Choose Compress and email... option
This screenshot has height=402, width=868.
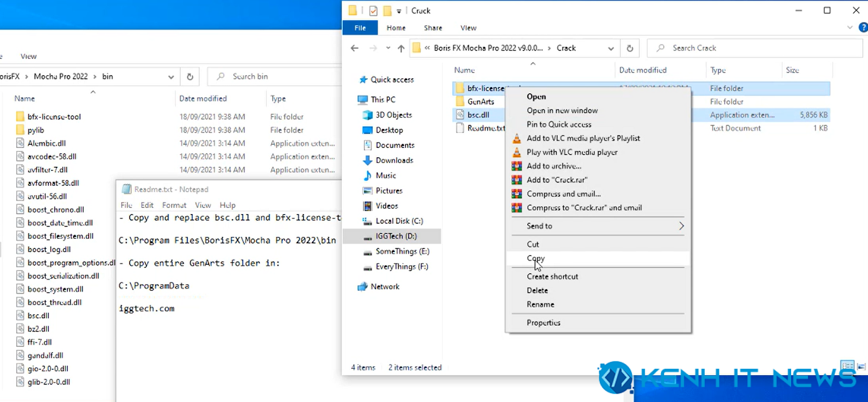coord(598,194)
